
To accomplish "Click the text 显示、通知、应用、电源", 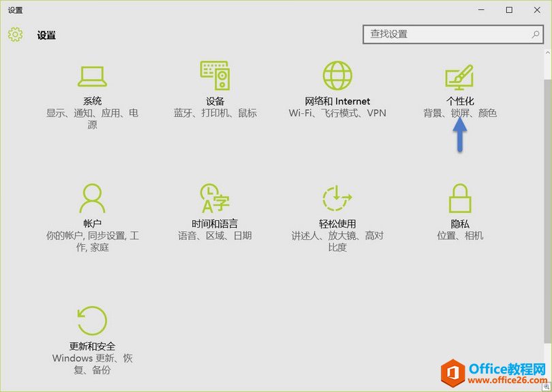I will pos(92,119).
